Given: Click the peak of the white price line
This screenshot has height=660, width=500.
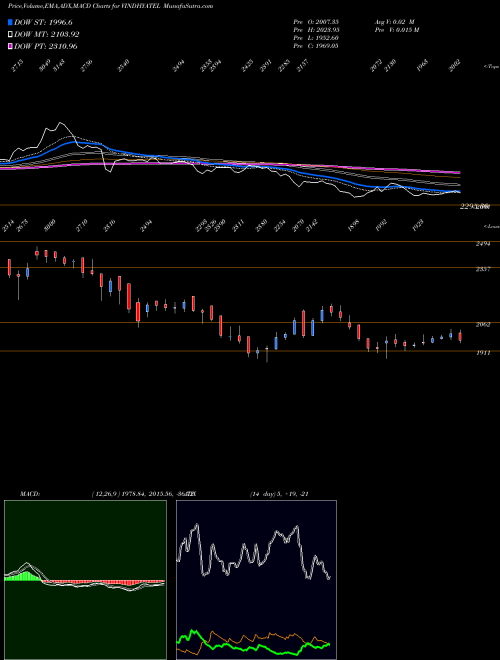Looking at the screenshot, I should [x=61, y=123].
